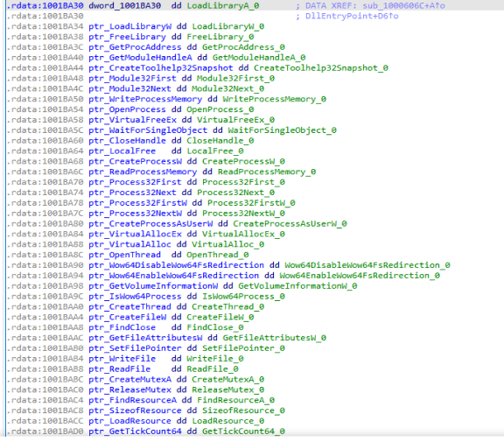Open Process32FirstW_0 target
Image resolution: width=504 pixels, height=442 pixels.
(x=251, y=203)
